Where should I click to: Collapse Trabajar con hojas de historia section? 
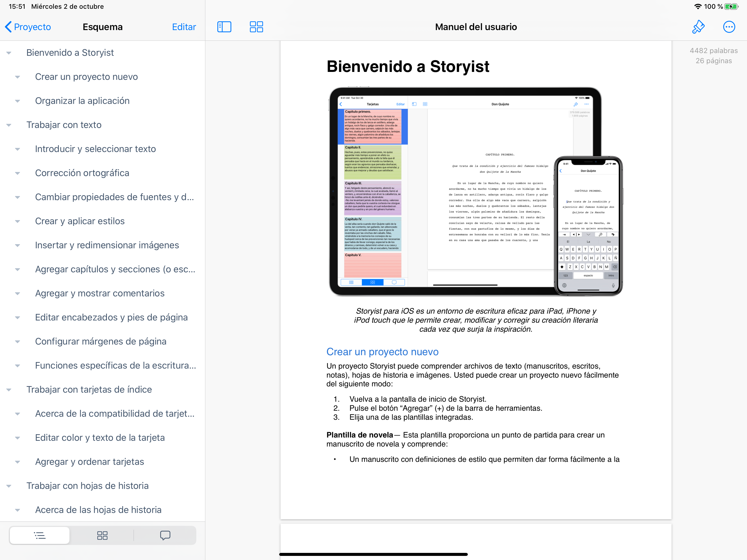tap(9, 486)
